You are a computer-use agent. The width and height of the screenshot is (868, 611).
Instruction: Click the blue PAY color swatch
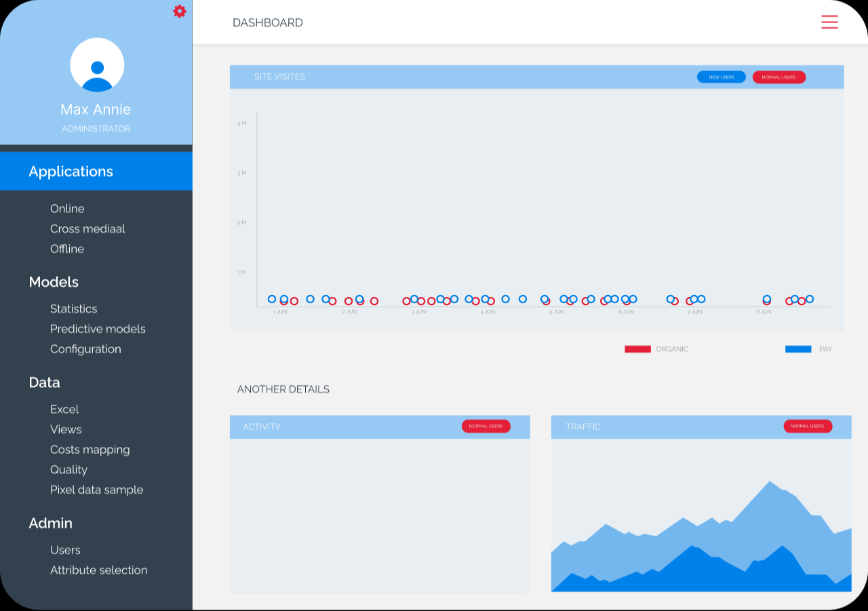point(797,348)
